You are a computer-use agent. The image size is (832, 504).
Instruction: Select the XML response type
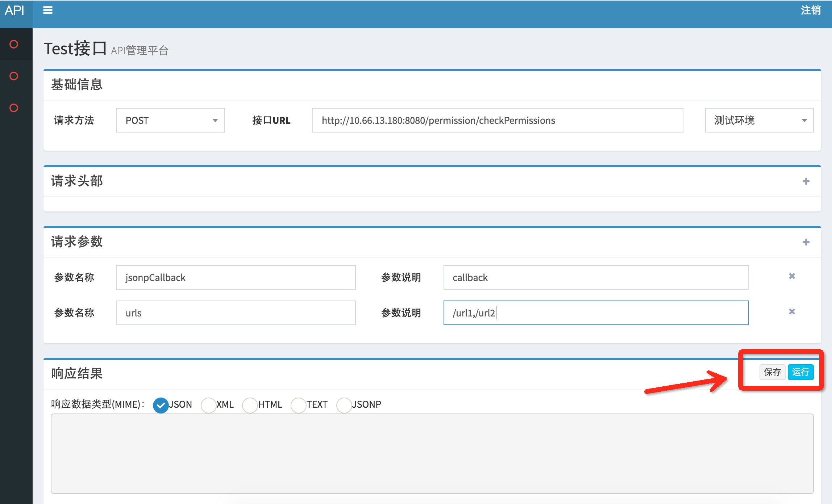pos(209,405)
